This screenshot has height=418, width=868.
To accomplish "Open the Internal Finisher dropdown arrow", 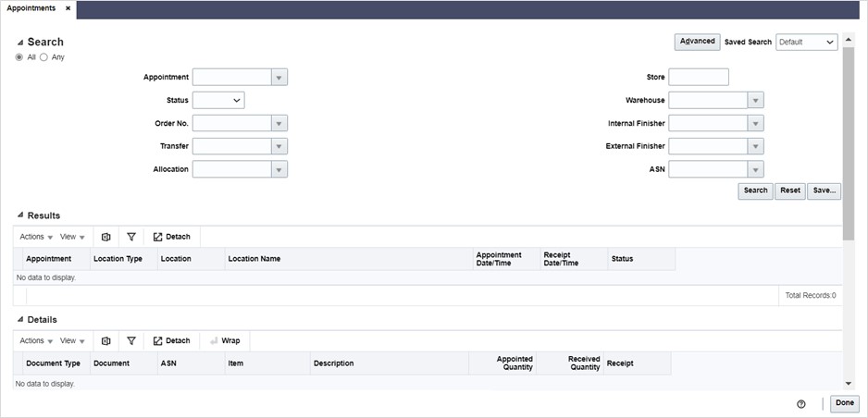I will [756, 123].
